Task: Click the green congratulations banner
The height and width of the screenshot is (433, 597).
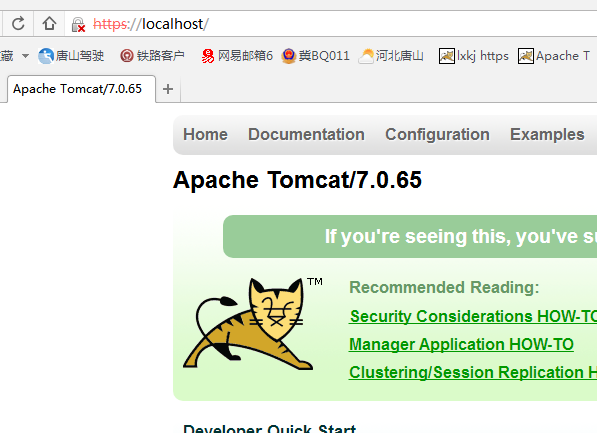Action: pyautogui.click(x=410, y=236)
